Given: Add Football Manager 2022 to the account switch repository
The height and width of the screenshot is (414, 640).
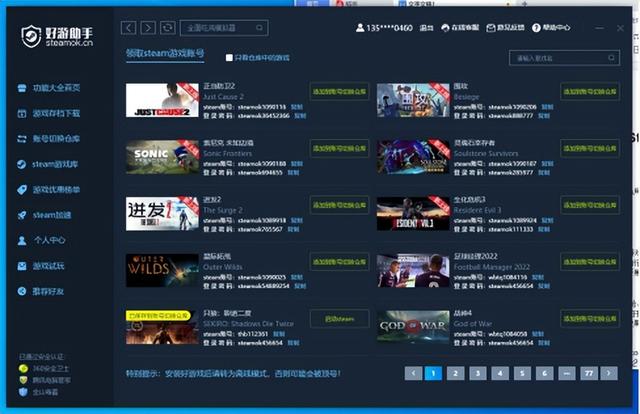Looking at the screenshot, I should point(590,262).
